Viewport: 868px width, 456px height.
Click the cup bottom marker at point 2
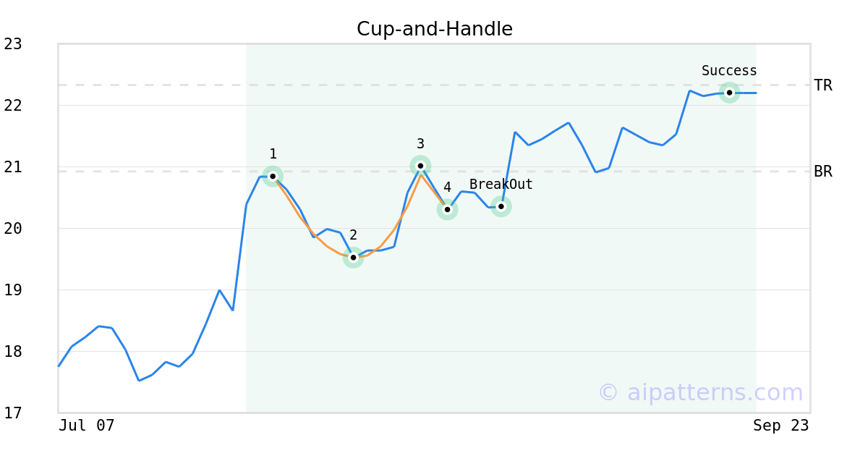coord(353,257)
